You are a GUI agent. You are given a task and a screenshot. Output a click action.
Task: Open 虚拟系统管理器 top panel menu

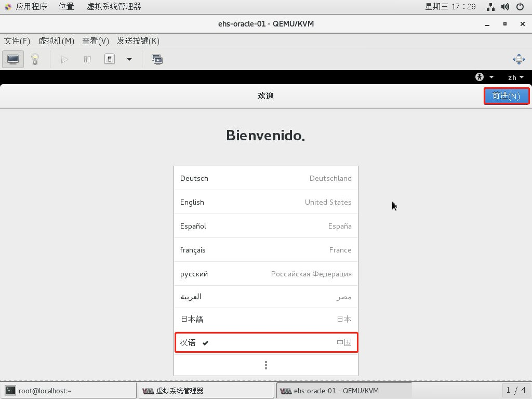(x=114, y=6)
